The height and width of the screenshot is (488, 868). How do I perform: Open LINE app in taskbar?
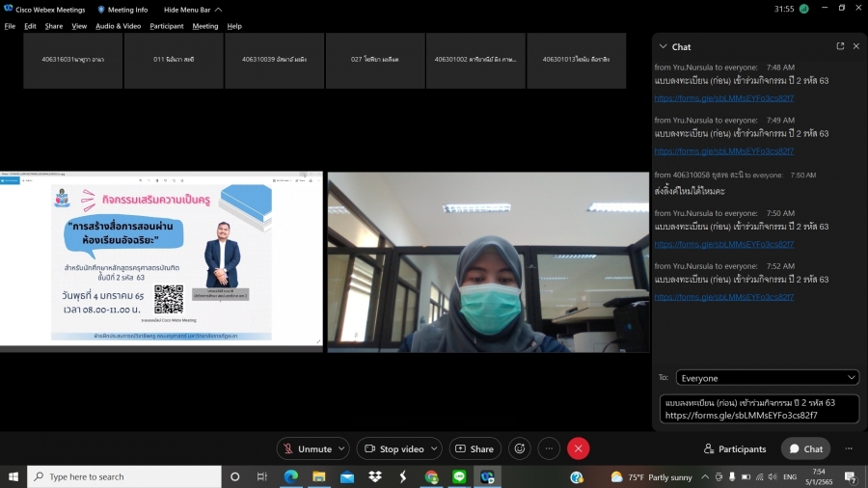tap(459, 476)
